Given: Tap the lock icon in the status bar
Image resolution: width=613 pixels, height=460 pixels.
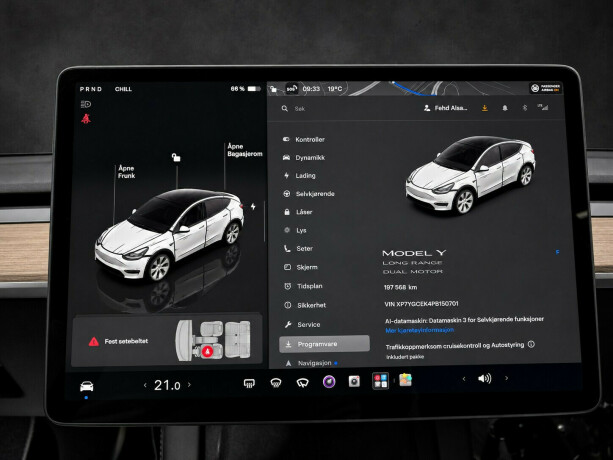Looking at the screenshot, I should click(x=274, y=89).
